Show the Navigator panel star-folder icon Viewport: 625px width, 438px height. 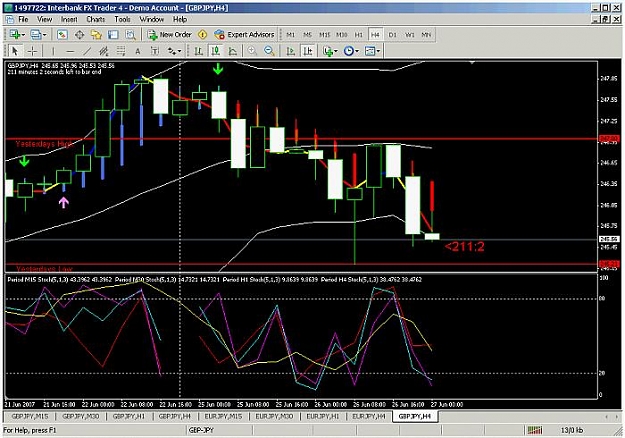(x=96, y=35)
